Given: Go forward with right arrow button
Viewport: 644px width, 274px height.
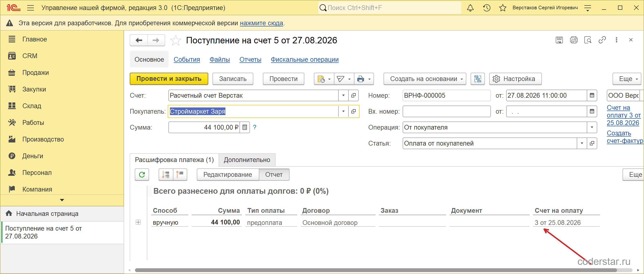Looking at the screenshot, I should click(x=156, y=40).
